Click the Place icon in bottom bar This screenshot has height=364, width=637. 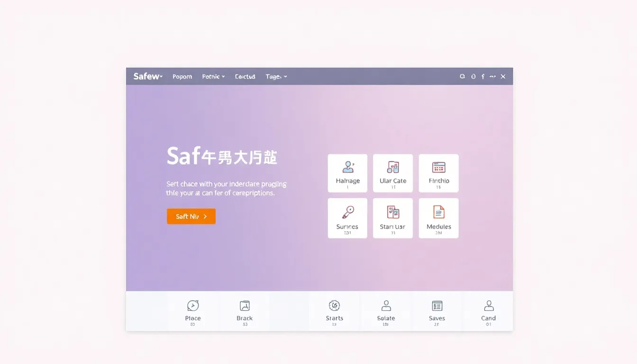(x=193, y=306)
